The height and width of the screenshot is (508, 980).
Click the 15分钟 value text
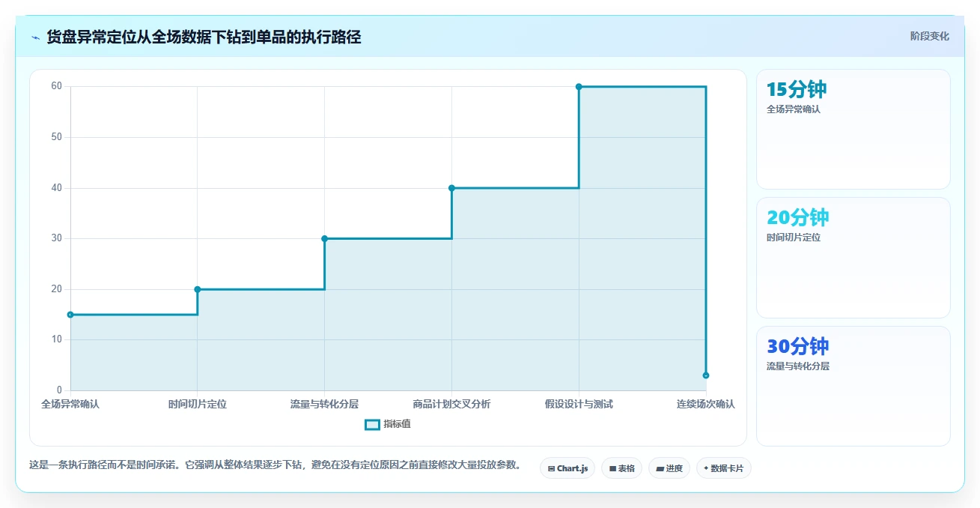coord(797,89)
